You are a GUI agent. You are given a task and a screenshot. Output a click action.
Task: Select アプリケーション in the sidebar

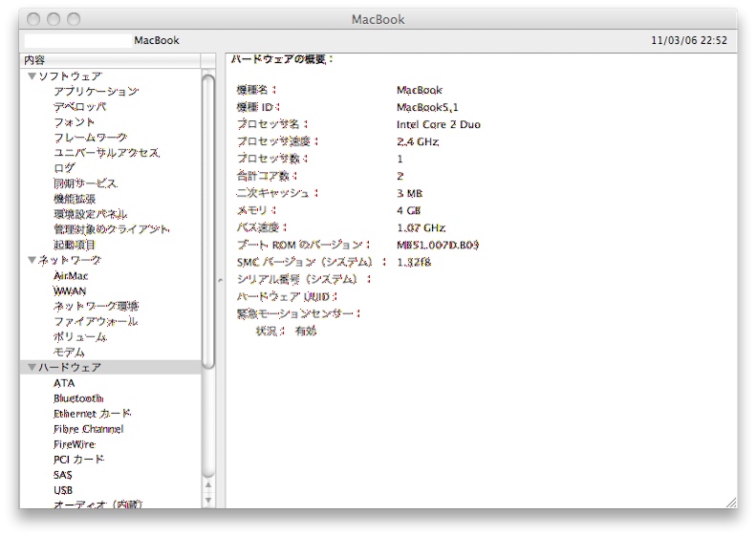coord(96,91)
